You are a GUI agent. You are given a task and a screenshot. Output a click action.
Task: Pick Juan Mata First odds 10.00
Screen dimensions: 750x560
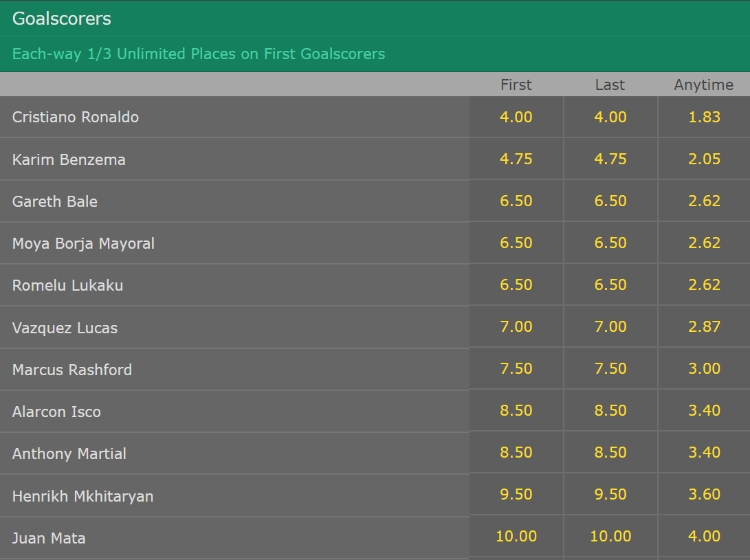click(x=516, y=536)
